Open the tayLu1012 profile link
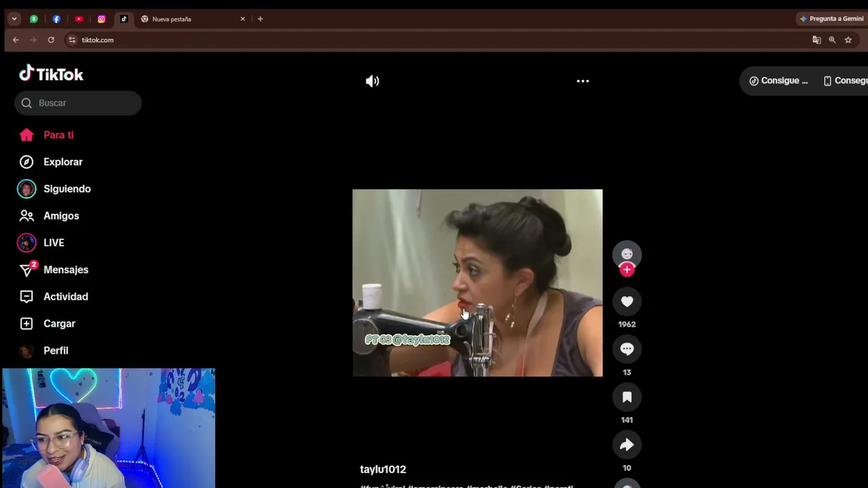 click(383, 469)
